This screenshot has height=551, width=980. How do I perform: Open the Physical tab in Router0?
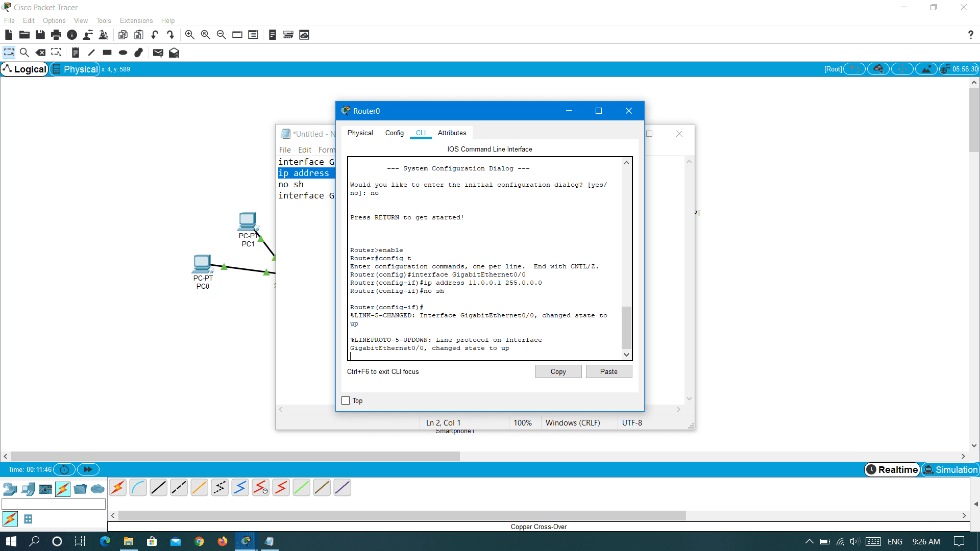(x=360, y=133)
